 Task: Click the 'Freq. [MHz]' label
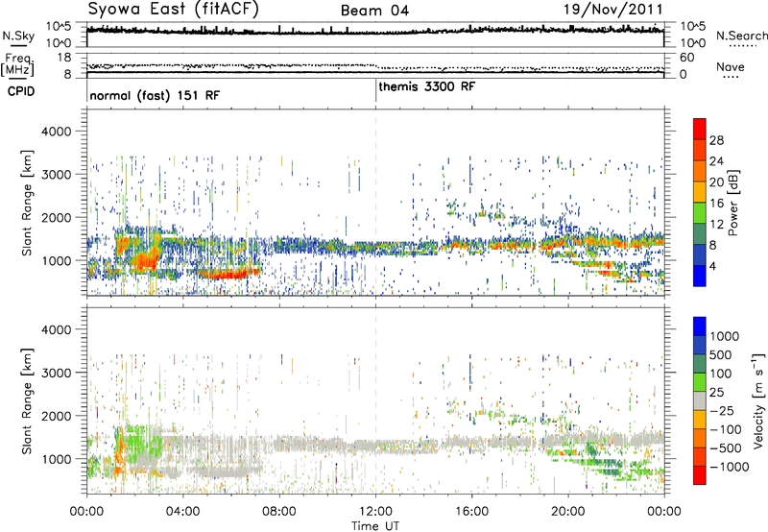tap(17, 65)
